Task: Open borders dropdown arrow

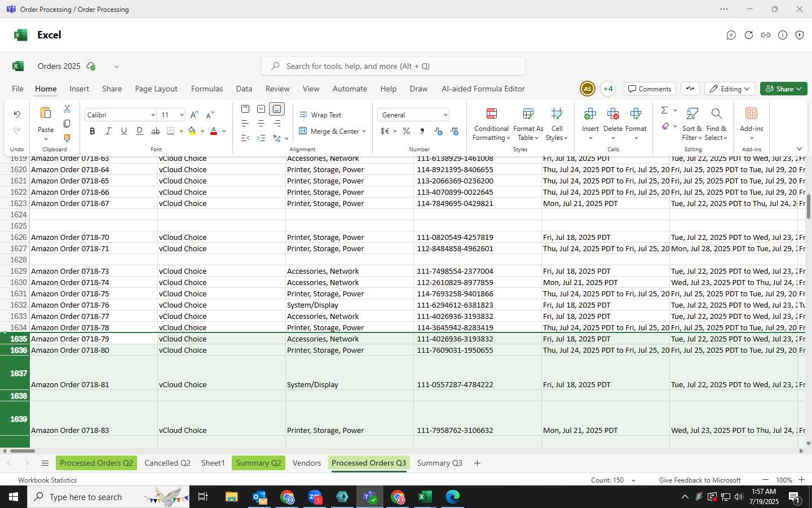Action: (181, 132)
